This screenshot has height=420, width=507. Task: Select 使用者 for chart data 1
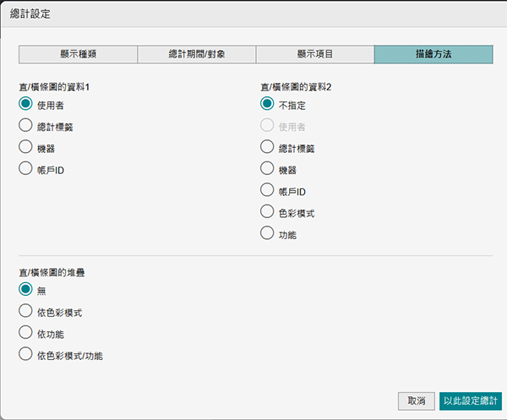(25, 105)
